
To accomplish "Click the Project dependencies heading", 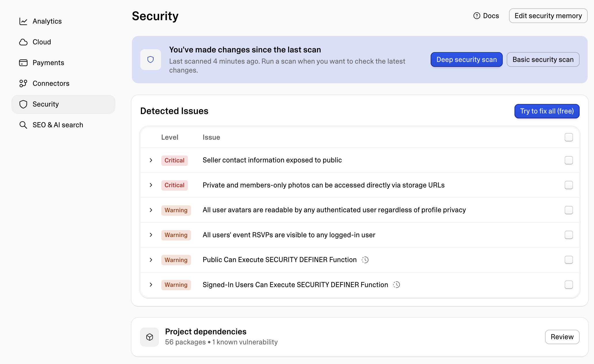I will (206, 332).
